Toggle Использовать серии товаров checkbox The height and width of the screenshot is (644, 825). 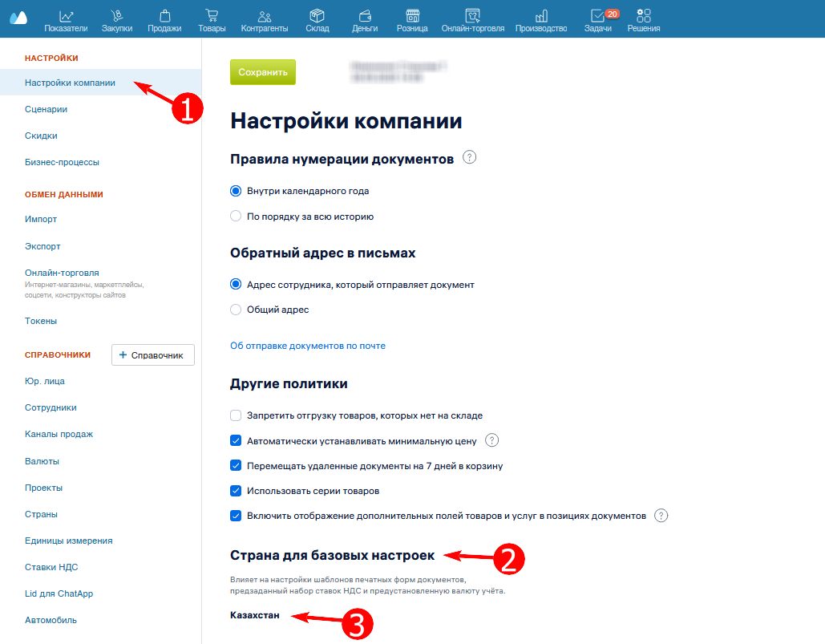pyautogui.click(x=236, y=491)
